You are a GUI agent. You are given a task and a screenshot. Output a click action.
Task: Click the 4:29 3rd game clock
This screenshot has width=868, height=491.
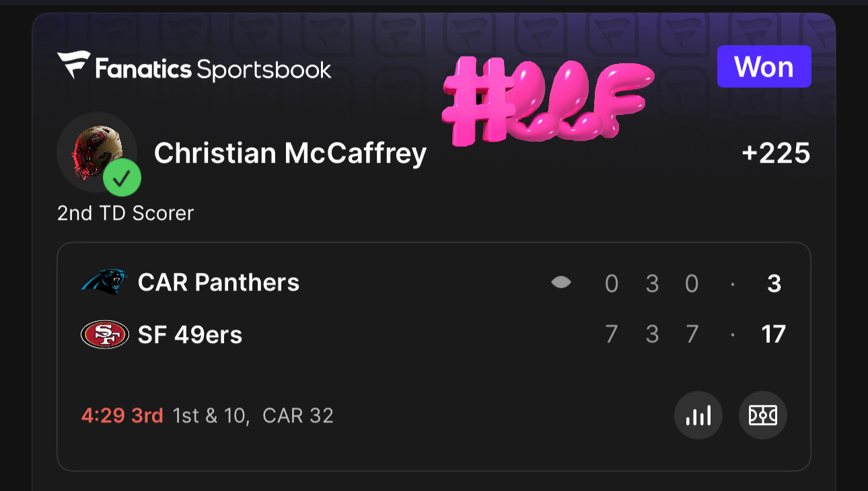tap(122, 416)
